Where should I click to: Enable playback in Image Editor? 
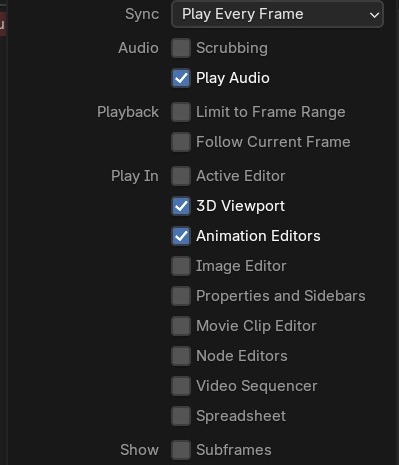point(181,266)
